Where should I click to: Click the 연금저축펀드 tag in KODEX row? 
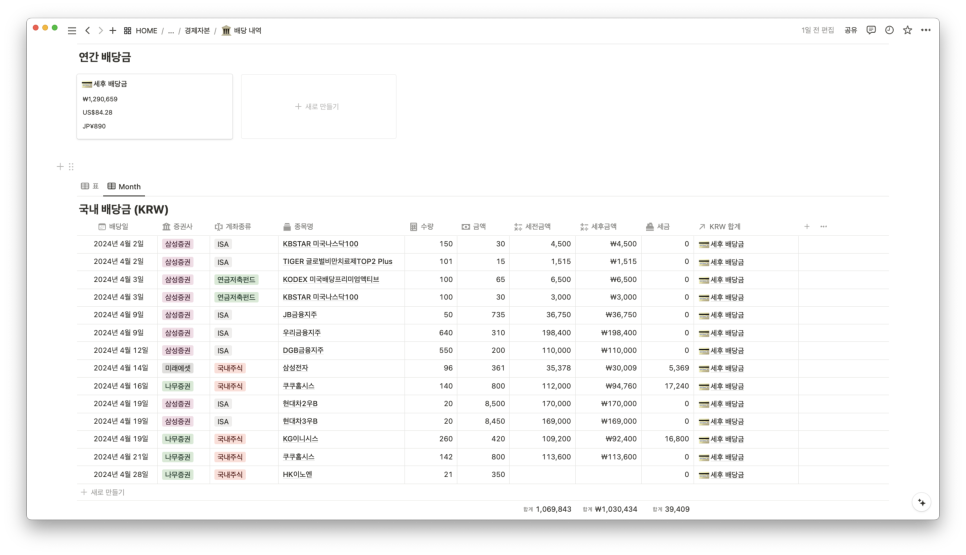236,280
